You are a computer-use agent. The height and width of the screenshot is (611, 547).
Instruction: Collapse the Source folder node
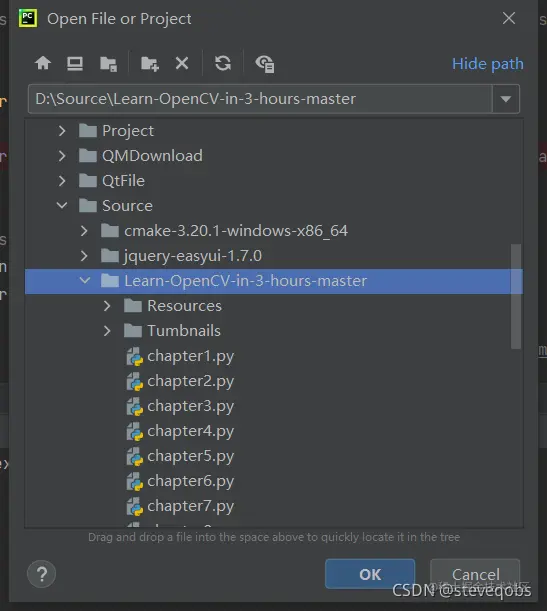point(62,205)
